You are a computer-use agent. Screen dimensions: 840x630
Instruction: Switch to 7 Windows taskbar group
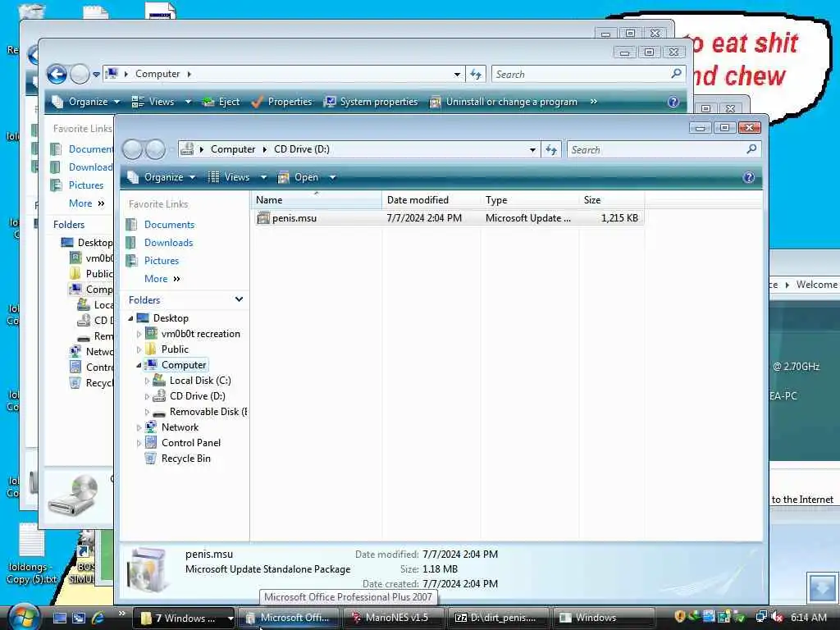(x=183, y=618)
